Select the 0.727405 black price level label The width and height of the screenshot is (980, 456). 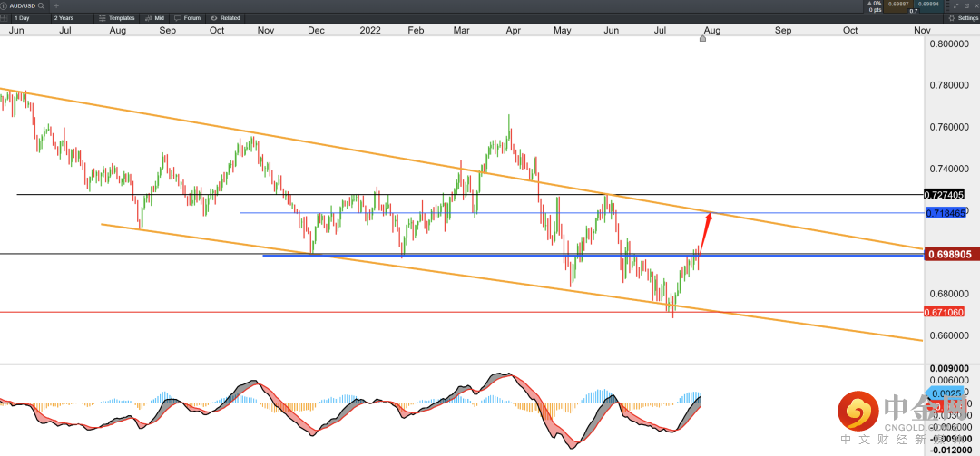pyautogui.click(x=944, y=195)
